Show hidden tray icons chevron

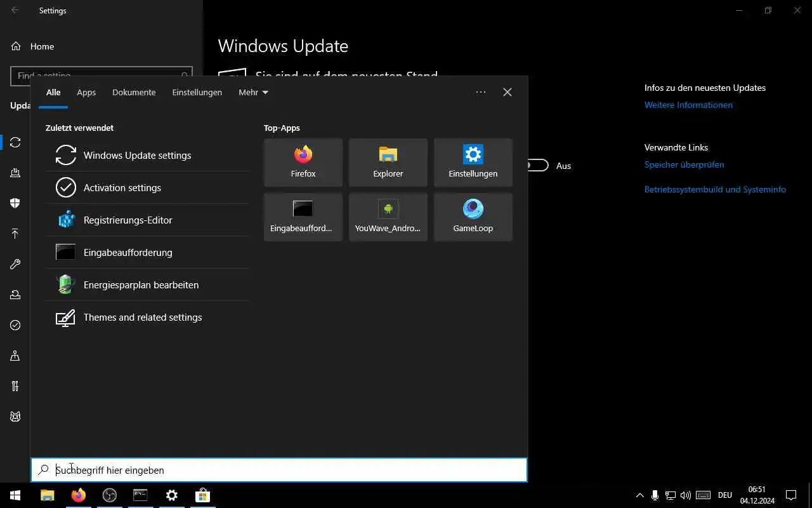(639, 495)
